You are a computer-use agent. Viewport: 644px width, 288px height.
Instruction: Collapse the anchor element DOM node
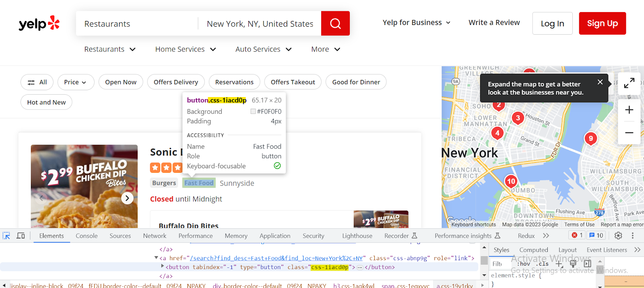(x=156, y=258)
